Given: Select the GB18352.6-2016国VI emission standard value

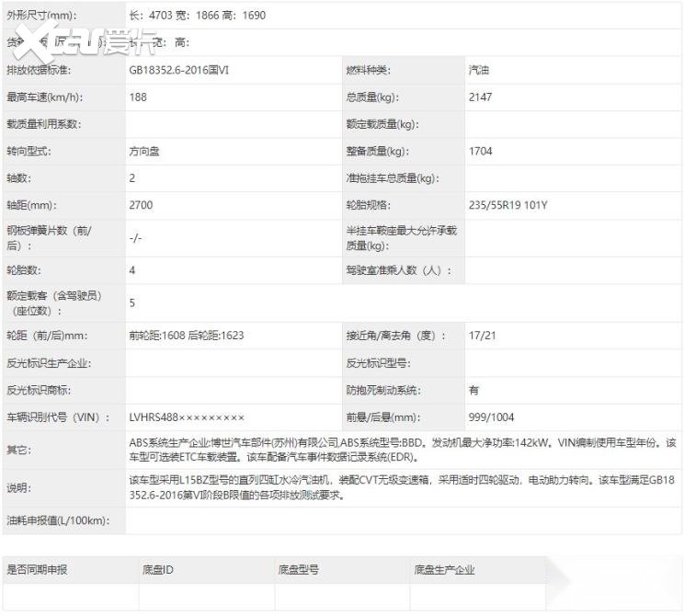Looking at the screenshot, I should coord(185,71).
